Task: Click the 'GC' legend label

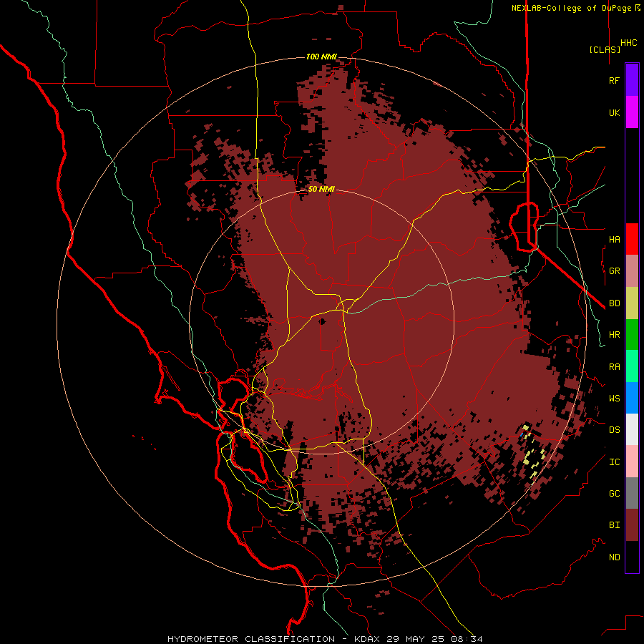Action: [614, 494]
